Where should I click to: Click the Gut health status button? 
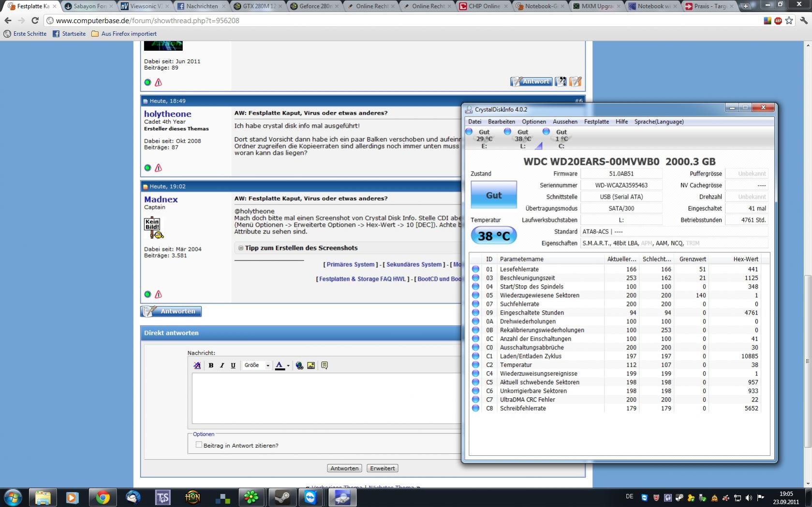click(494, 195)
